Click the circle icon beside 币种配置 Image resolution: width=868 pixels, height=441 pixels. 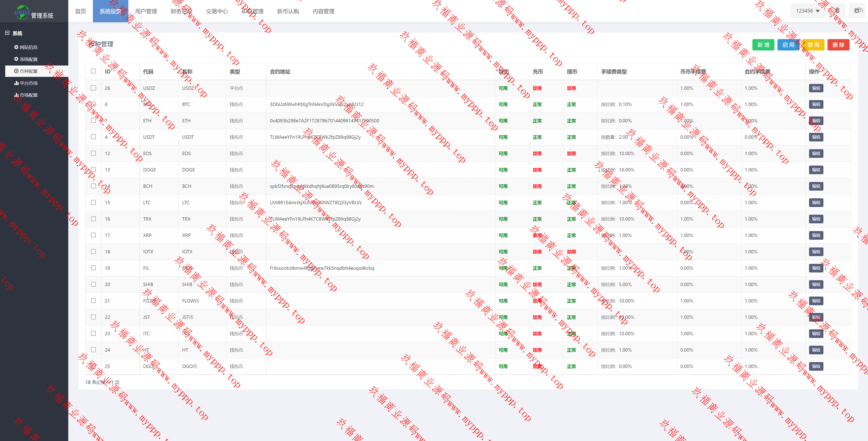tap(16, 71)
